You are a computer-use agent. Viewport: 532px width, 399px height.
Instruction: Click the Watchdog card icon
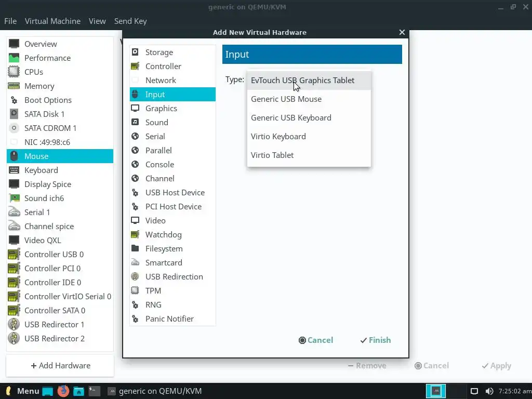pos(135,234)
